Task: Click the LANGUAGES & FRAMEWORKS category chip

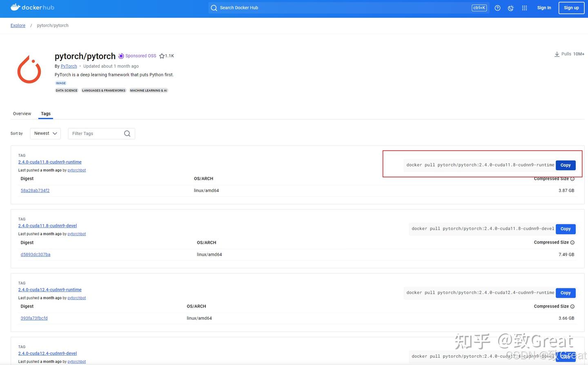Action: tap(104, 91)
